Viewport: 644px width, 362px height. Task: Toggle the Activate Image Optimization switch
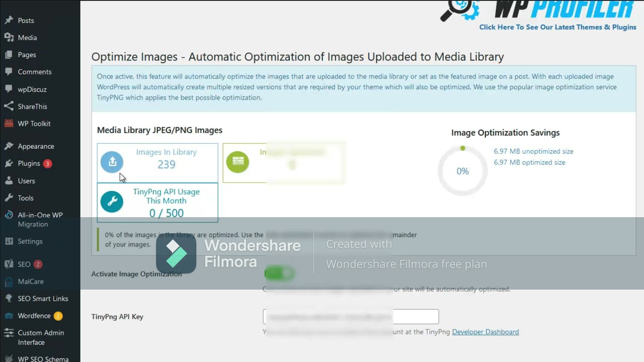click(279, 274)
